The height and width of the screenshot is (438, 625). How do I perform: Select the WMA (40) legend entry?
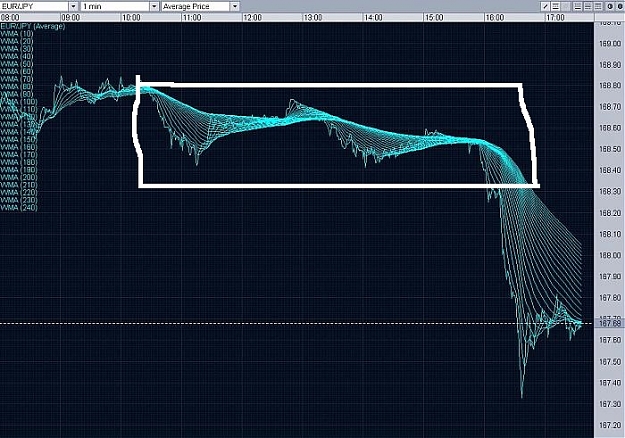click(17, 57)
